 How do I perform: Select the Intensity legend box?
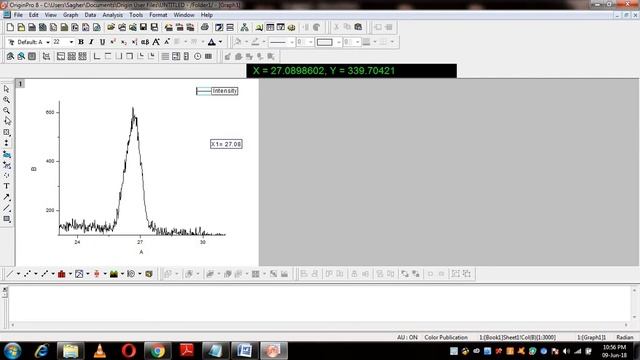point(217,91)
